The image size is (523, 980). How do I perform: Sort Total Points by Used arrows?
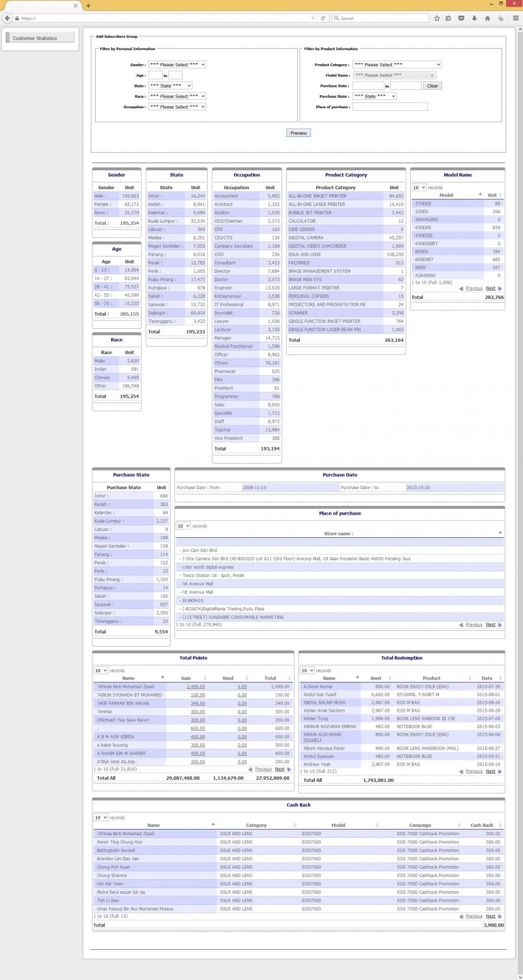246,678
